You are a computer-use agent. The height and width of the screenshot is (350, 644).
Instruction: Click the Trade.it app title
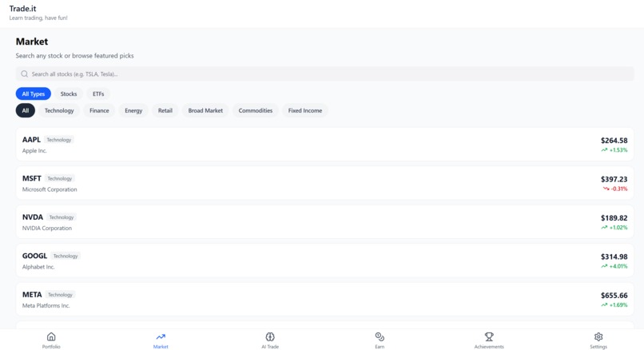coord(23,9)
